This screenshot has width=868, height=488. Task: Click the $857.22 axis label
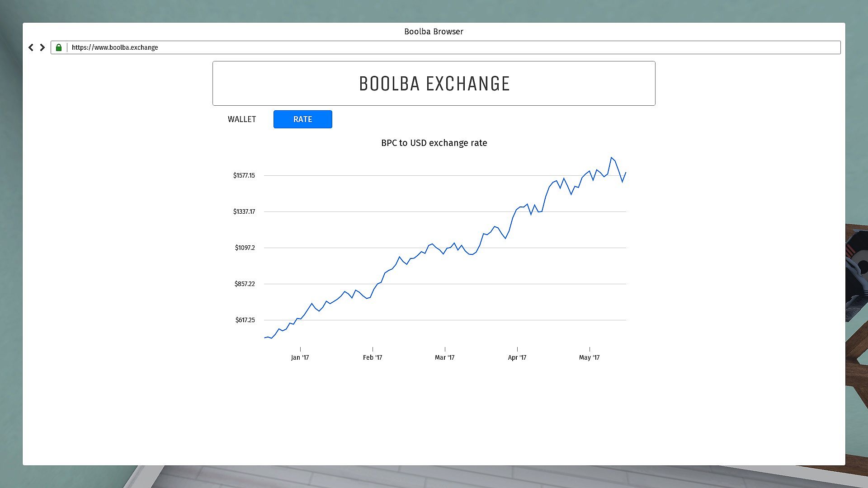(x=244, y=284)
